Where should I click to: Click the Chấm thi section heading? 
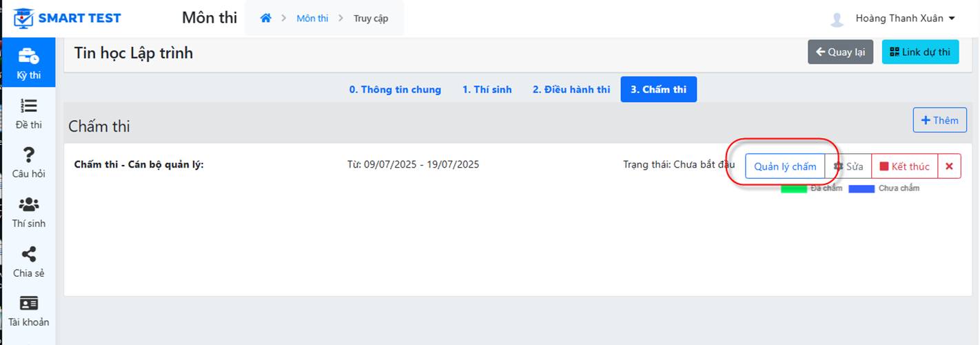click(99, 126)
